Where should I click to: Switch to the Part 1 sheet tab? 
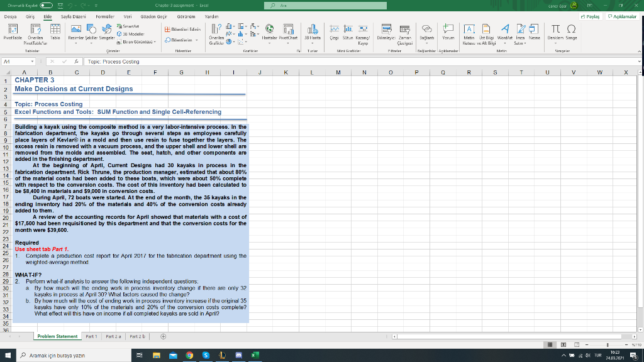[x=91, y=337]
